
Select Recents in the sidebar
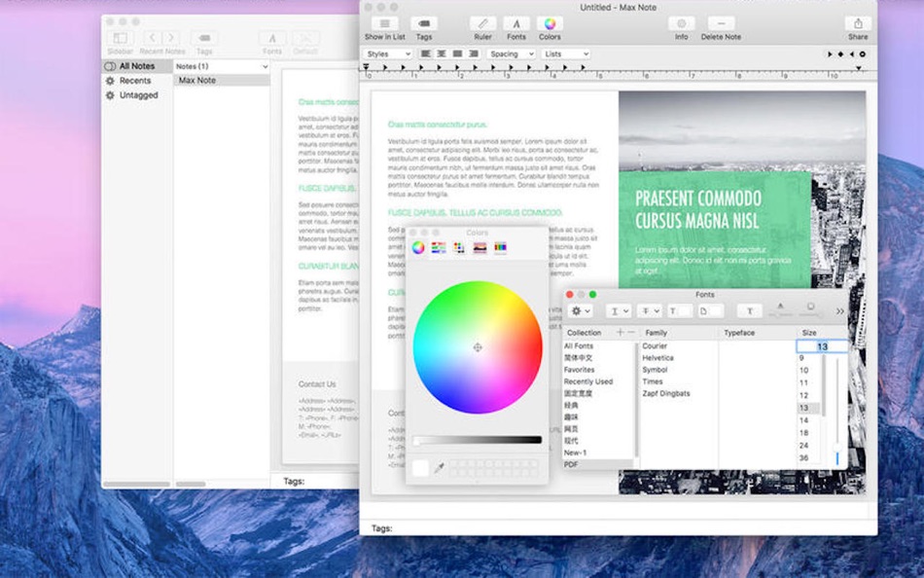(135, 80)
